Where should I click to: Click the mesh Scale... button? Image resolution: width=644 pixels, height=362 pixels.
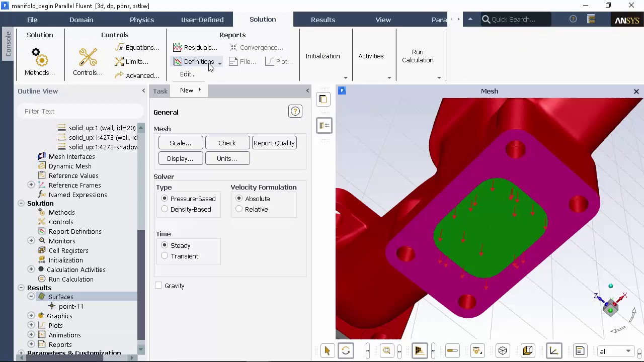coord(180,143)
